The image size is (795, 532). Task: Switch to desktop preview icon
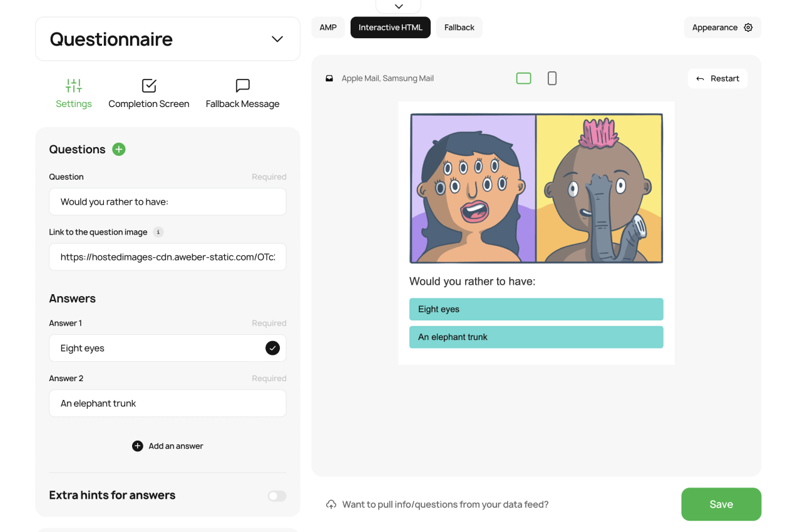pyautogui.click(x=523, y=78)
